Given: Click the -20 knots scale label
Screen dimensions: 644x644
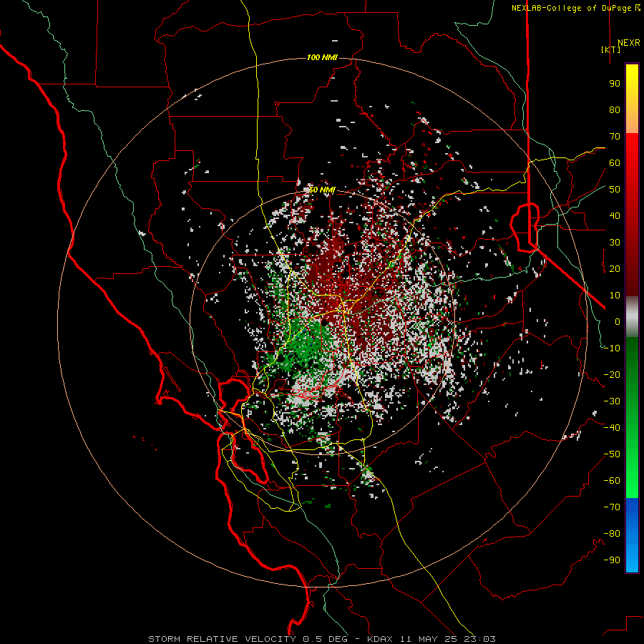Looking at the screenshot, I should pos(612,375).
